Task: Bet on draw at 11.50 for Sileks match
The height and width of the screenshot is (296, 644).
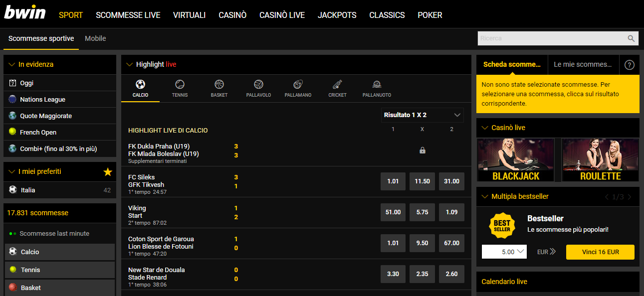Action: coord(423,181)
